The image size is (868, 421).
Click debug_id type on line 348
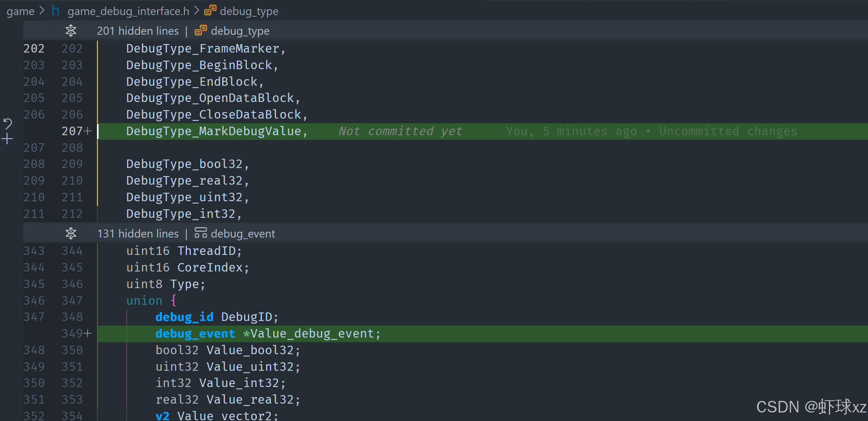coord(184,317)
